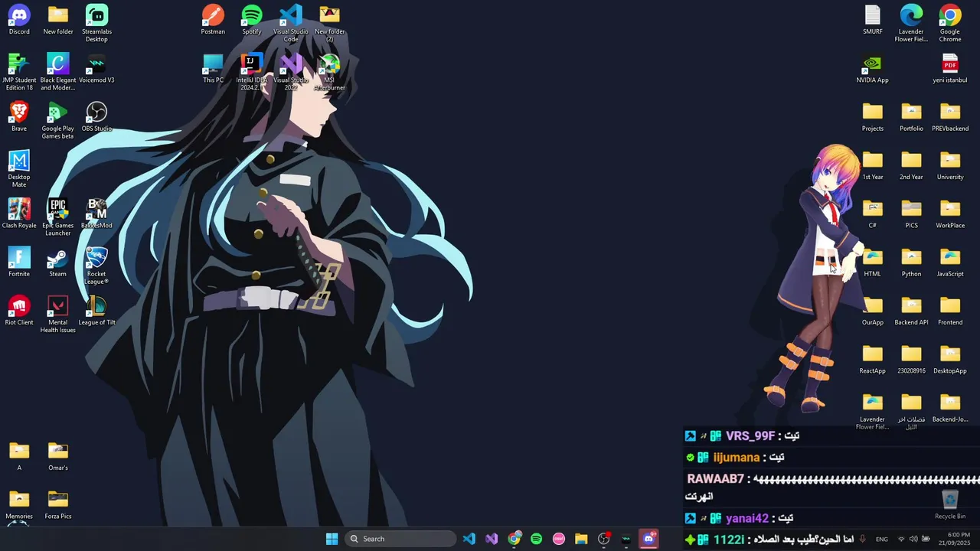The height and width of the screenshot is (551, 980).
Task: Open the NVIDIA App shortcut
Action: pyautogui.click(x=873, y=68)
